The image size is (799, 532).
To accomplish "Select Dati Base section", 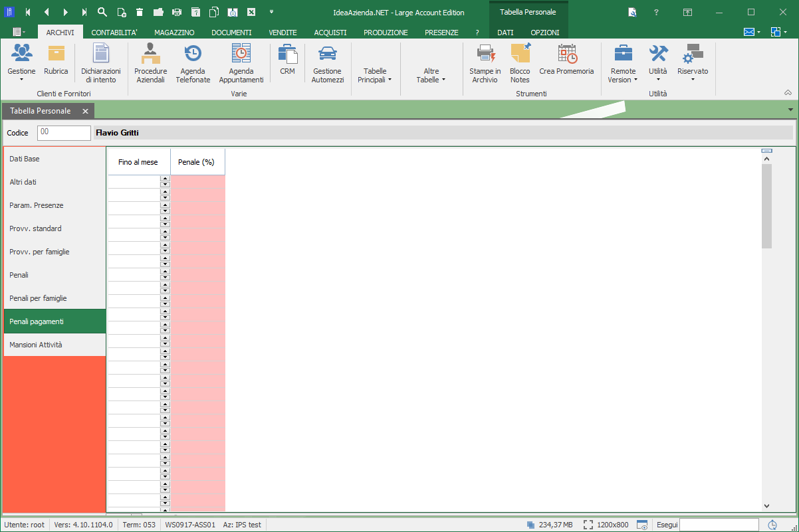I will click(x=55, y=159).
